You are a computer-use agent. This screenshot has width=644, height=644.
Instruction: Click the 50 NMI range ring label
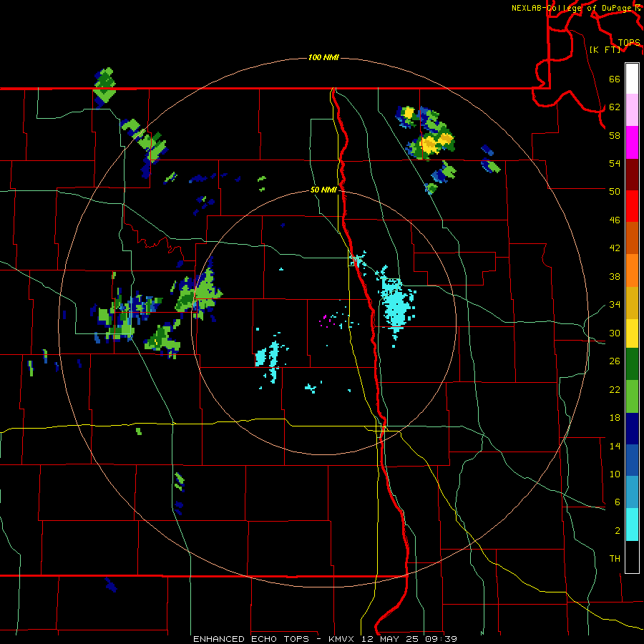point(323,190)
